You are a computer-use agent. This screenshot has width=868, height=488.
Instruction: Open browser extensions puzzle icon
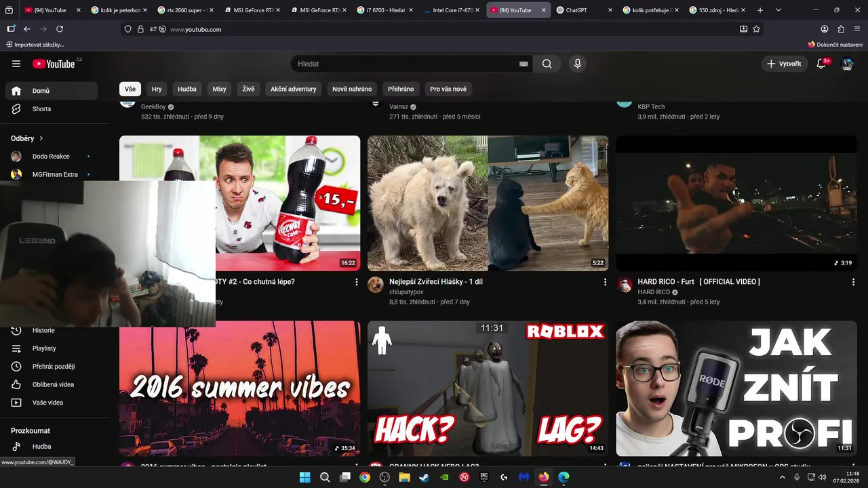pyautogui.click(x=841, y=29)
